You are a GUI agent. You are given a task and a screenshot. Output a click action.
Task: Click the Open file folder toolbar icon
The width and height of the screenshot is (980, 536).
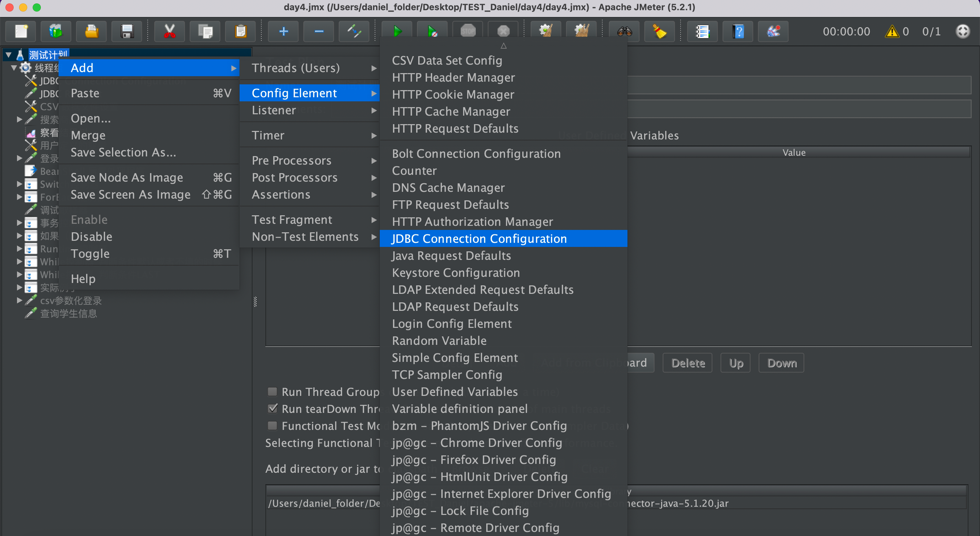click(x=91, y=31)
